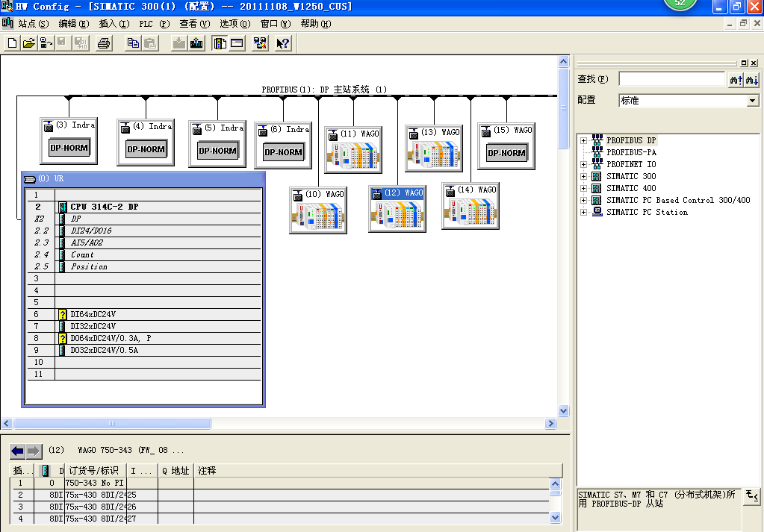Select the (3) Indra DP slave station
Image resolution: width=764 pixels, height=532 pixels.
point(69,141)
